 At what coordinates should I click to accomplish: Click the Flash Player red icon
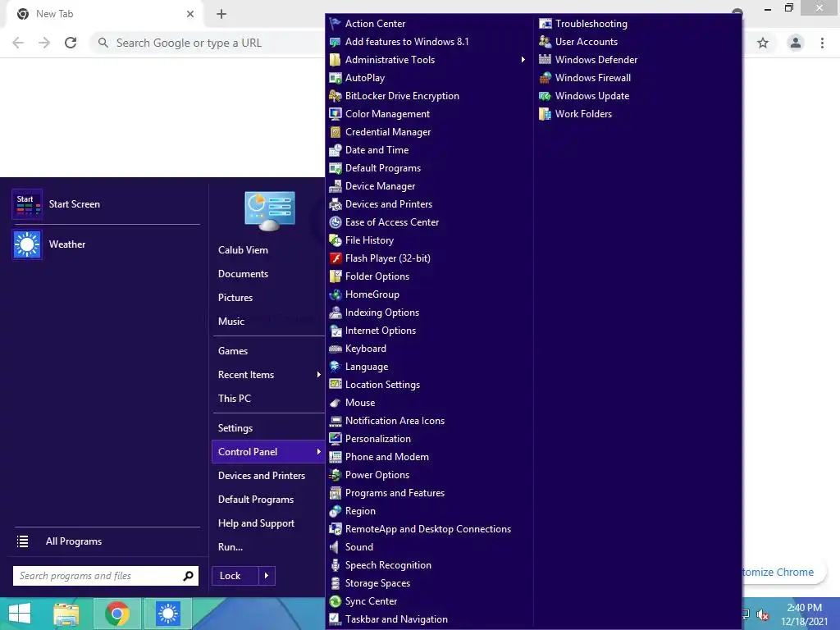click(x=336, y=258)
